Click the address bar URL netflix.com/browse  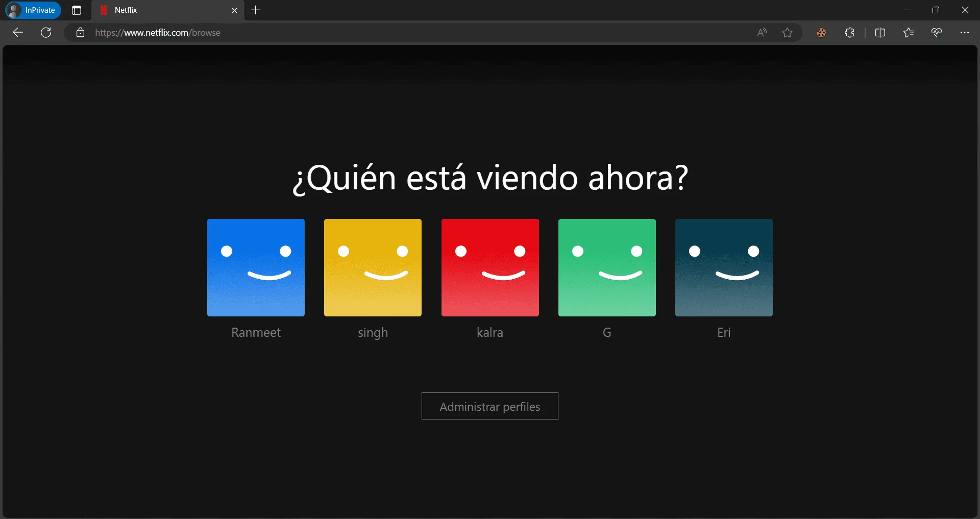[158, 33]
